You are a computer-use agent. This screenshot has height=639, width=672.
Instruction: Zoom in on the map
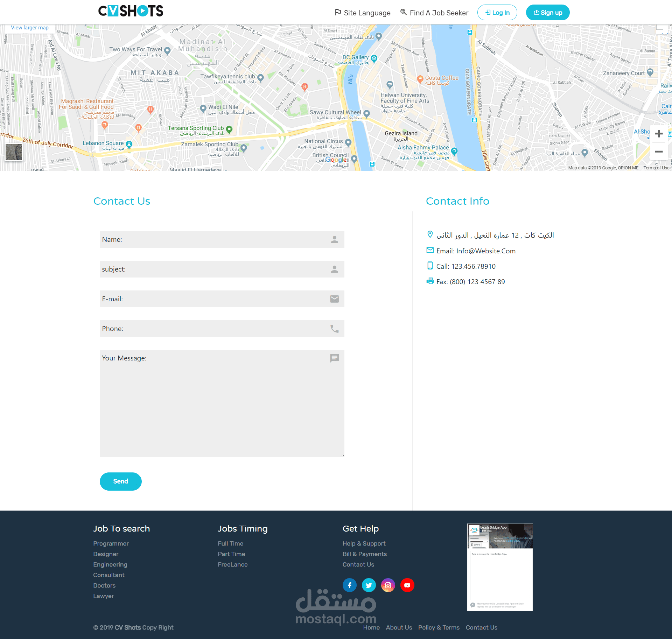pyautogui.click(x=659, y=134)
